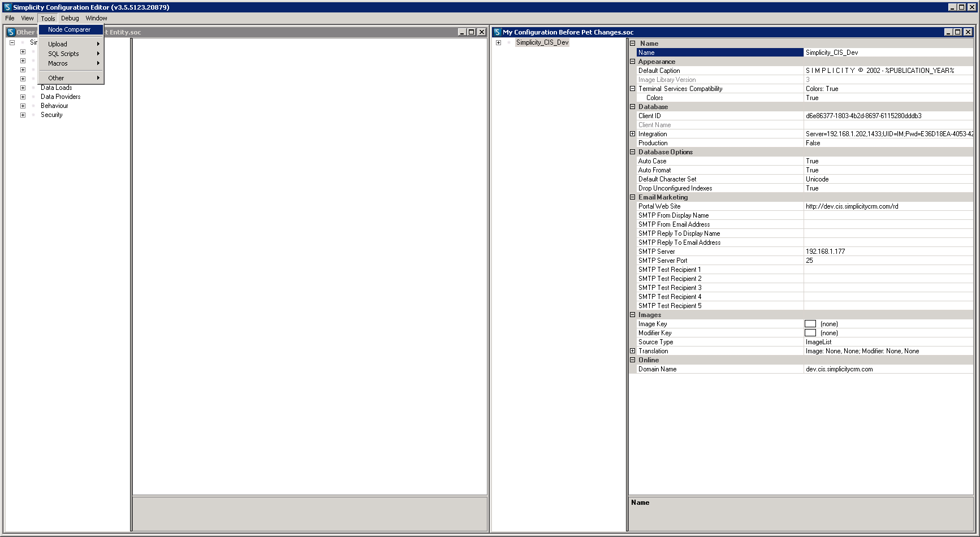
Task: Collapse the Database property category
Action: click(632, 107)
